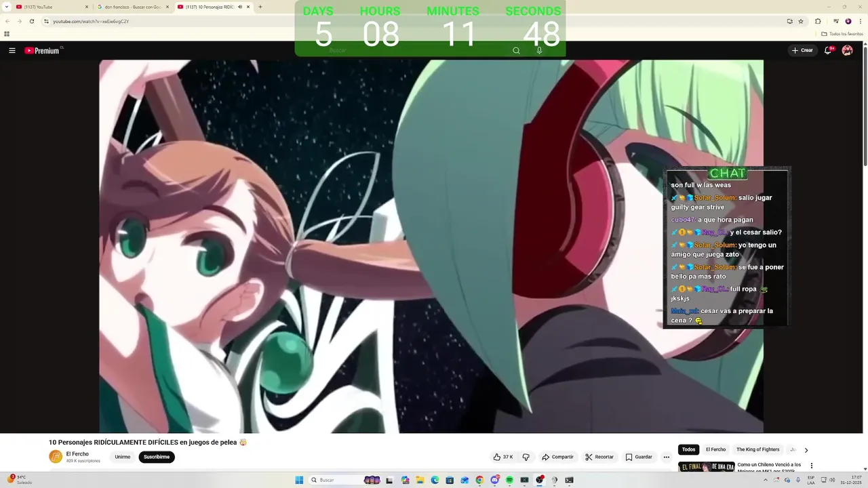Switch to the '(1137) YouTube' tab
868x488 pixels.
coord(51,7)
